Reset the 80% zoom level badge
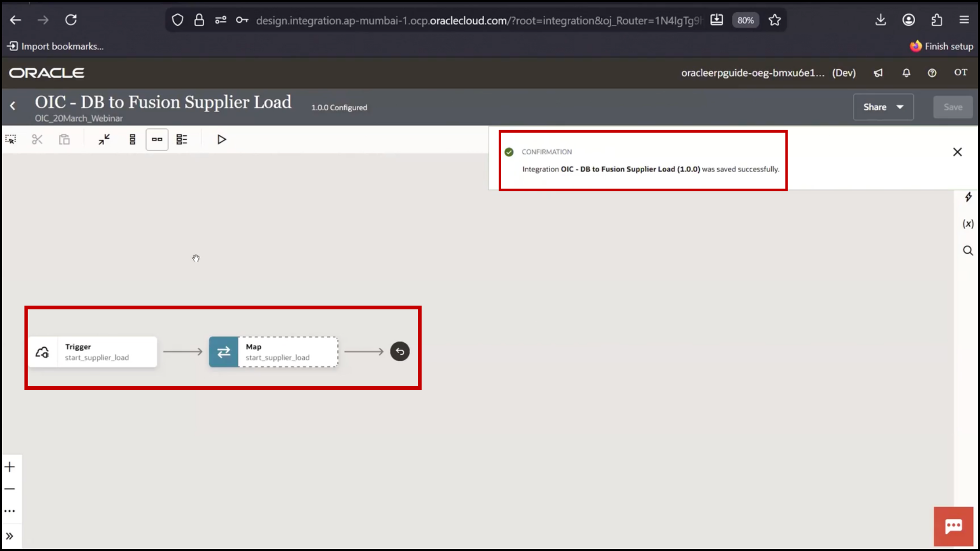980x551 pixels. [x=745, y=20]
